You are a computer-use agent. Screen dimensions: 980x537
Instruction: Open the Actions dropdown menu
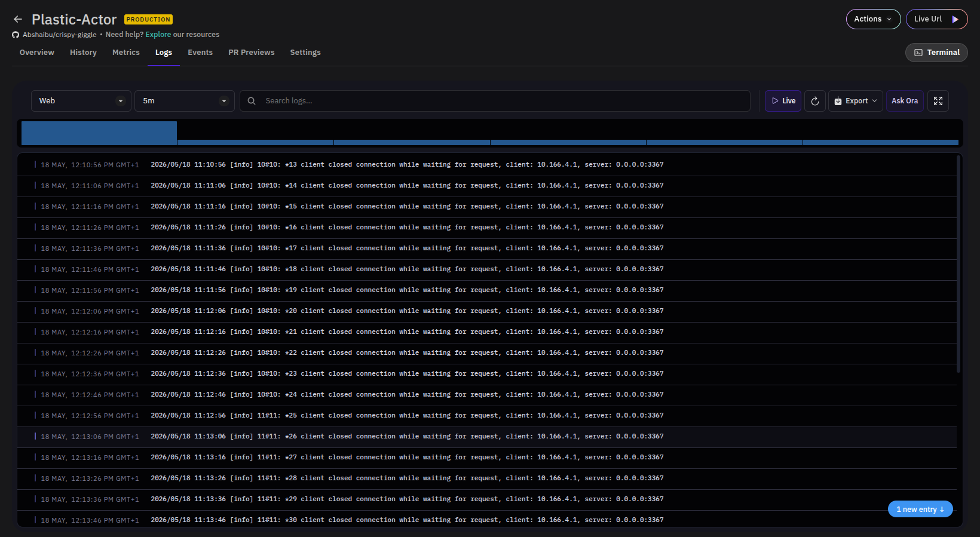[x=874, y=19]
